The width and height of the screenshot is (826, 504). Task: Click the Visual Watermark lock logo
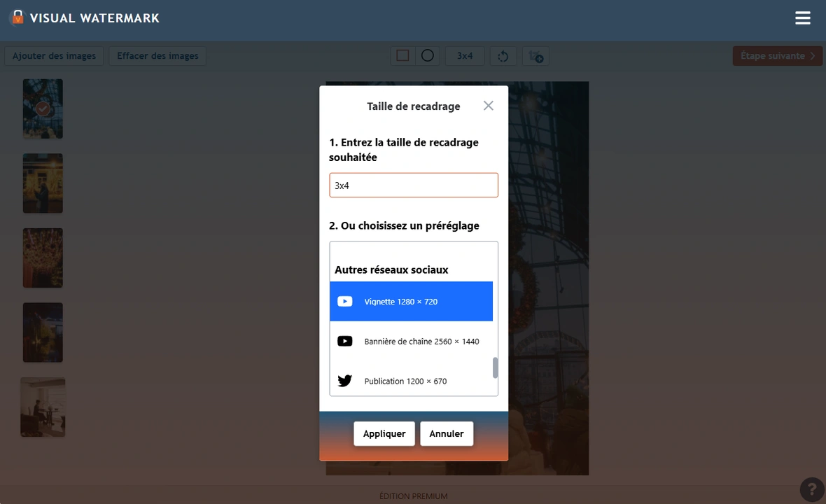point(17,17)
